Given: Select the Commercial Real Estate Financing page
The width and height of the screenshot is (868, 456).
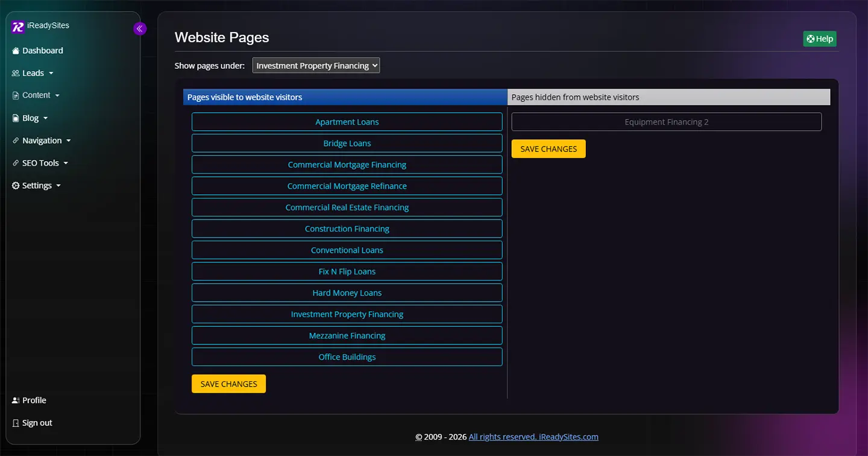Looking at the screenshot, I should pyautogui.click(x=347, y=207).
